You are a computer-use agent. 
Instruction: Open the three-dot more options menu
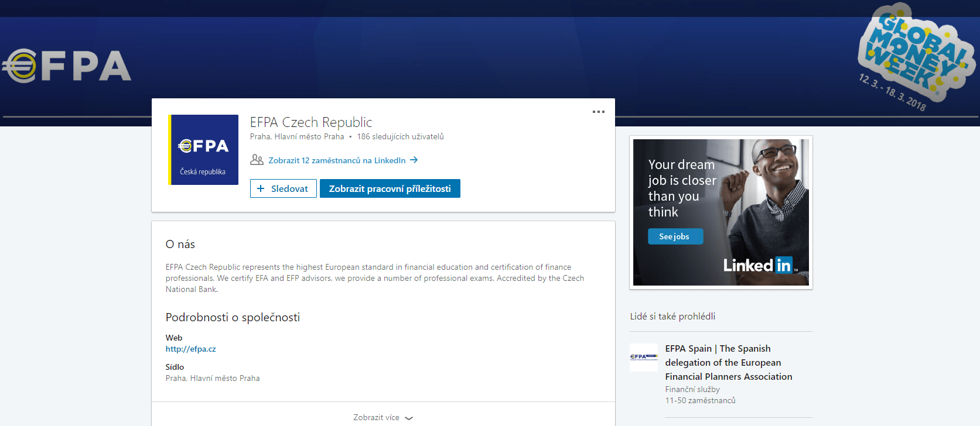[x=598, y=112]
